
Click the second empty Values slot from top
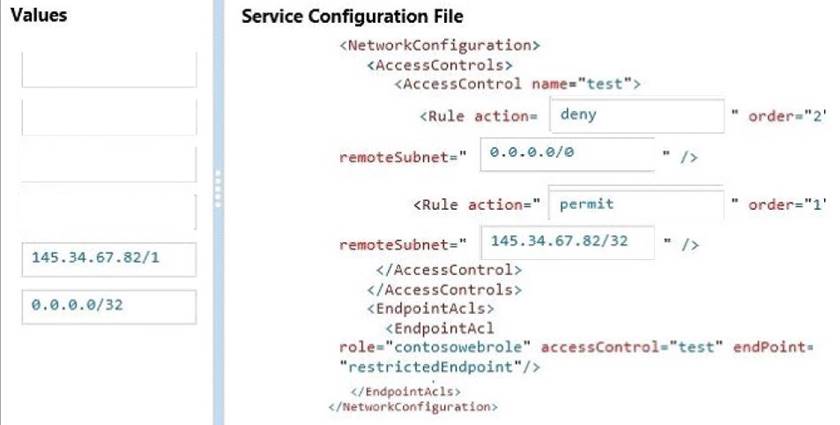109,118
